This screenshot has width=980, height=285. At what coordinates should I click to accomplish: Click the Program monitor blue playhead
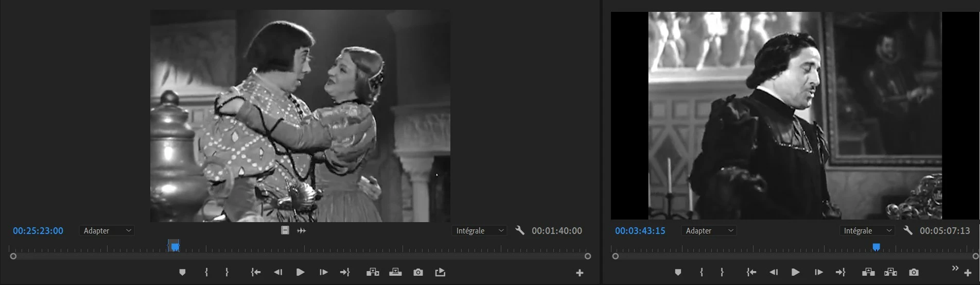tap(876, 247)
